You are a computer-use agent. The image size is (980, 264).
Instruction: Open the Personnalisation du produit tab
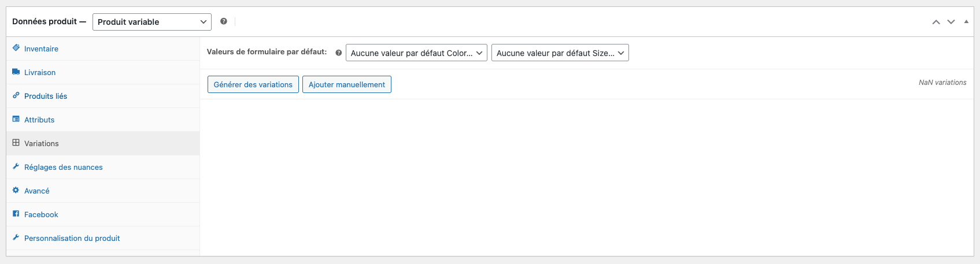[x=72, y=238]
